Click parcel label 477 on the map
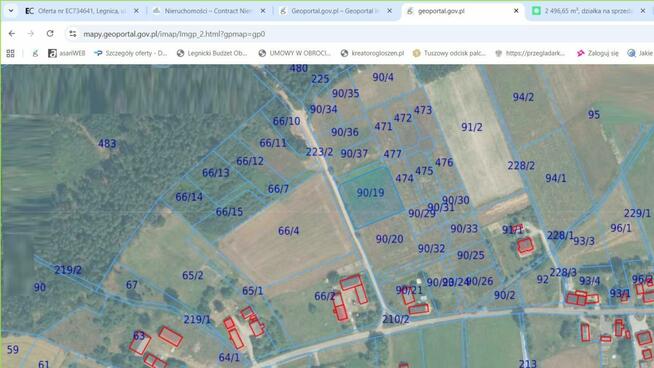 pyautogui.click(x=392, y=154)
